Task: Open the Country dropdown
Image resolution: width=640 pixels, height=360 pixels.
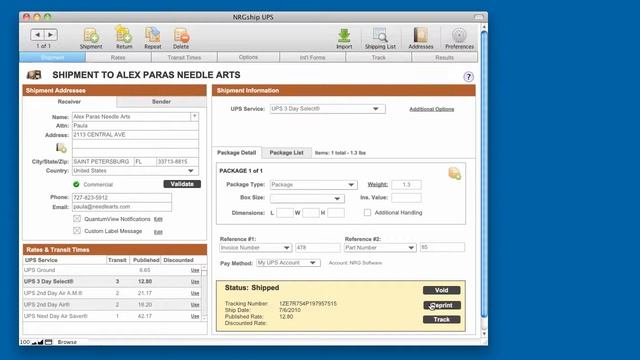Action: pos(136,171)
